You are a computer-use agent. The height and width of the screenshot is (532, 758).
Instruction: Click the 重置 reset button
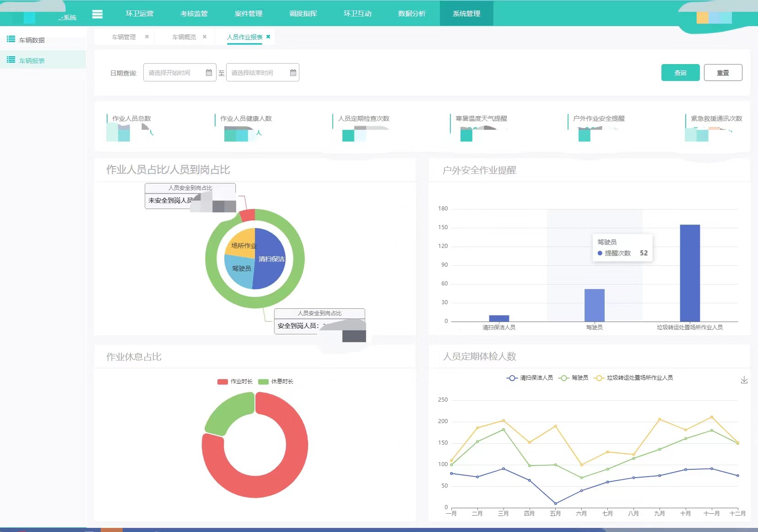point(723,73)
